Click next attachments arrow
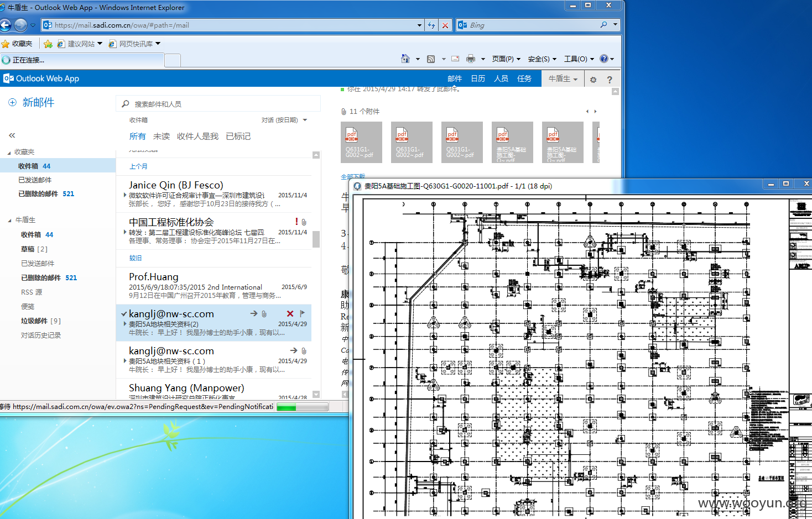This screenshot has width=812, height=519. coord(595,111)
